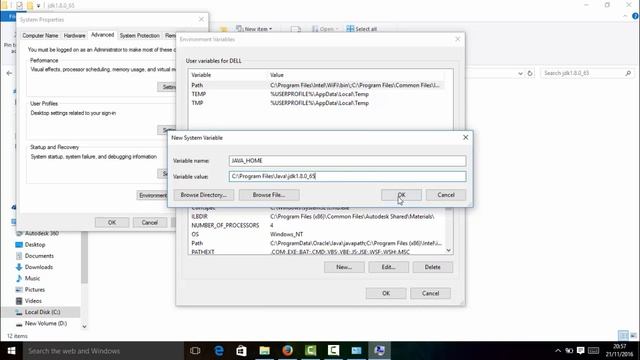Open Desktop in Explorer sidebar
Image resolution: width=640 pixels, height=360 pixels.
35,245
